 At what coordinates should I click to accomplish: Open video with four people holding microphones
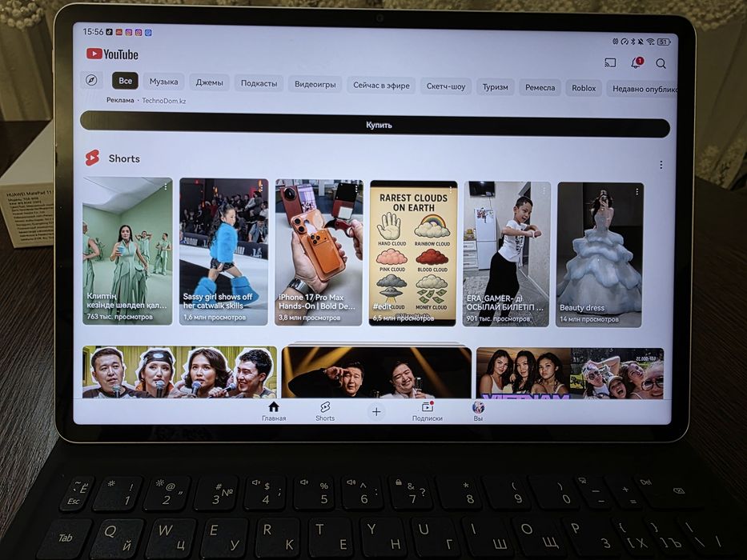click(x=179, y=372)
